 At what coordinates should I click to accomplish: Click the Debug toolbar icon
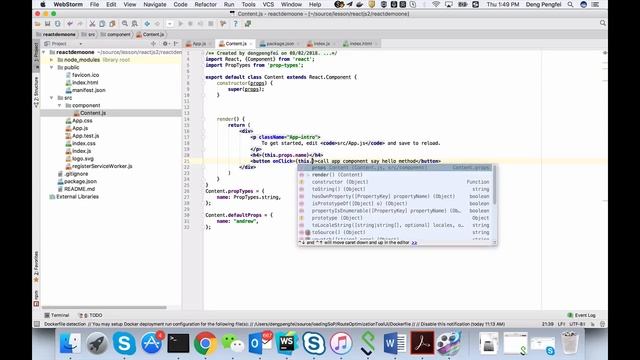[x=190, y=24]
